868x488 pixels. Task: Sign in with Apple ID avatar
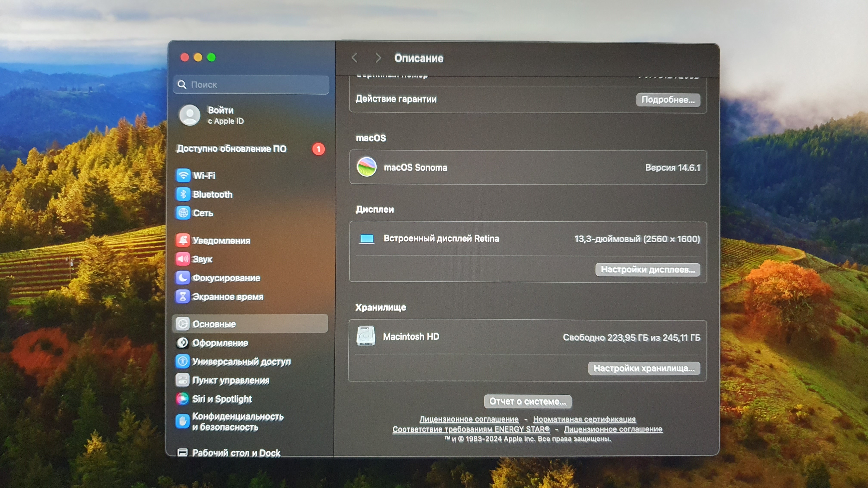190,115
